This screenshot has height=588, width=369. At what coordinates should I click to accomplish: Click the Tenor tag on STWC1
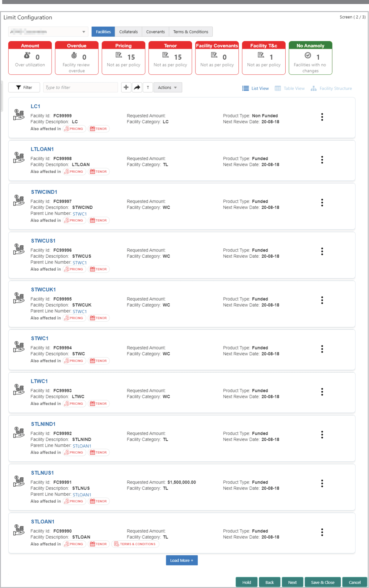(x=99, y=361)
